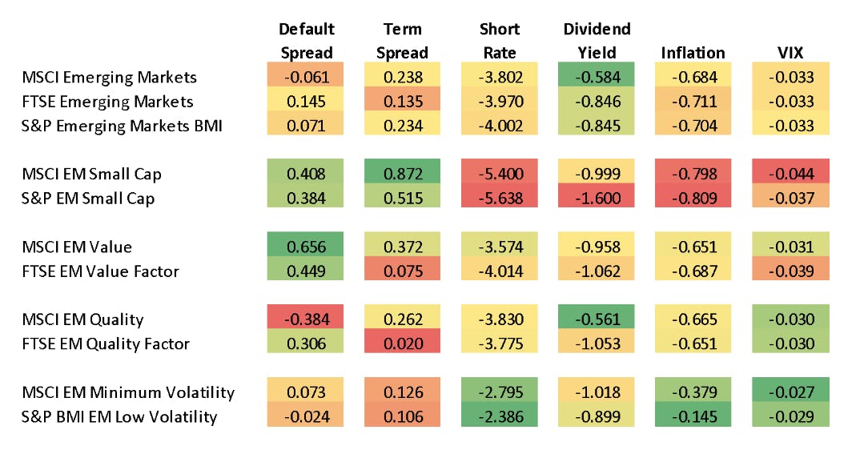The image size is (868, 458).
Task: Click the Inflation column header
Action: pos(693,53)
